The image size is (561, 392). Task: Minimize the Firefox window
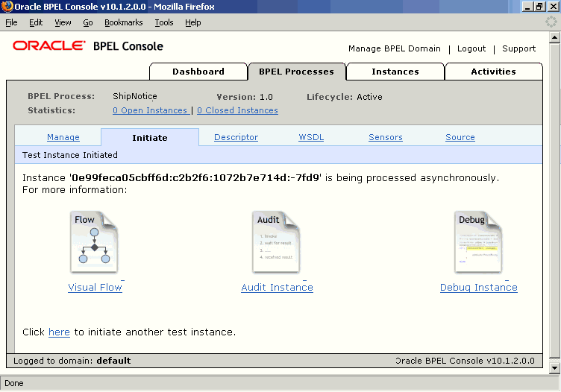527,7
